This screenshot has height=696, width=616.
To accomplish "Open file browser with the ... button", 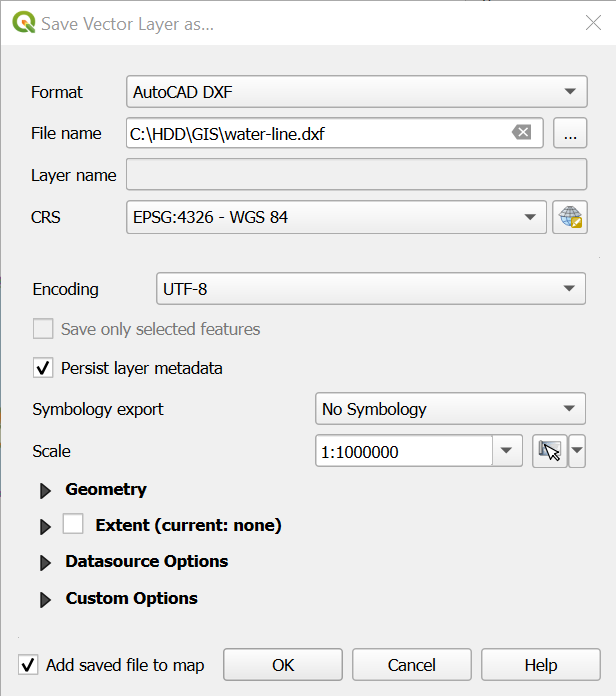I will [569, 133].
